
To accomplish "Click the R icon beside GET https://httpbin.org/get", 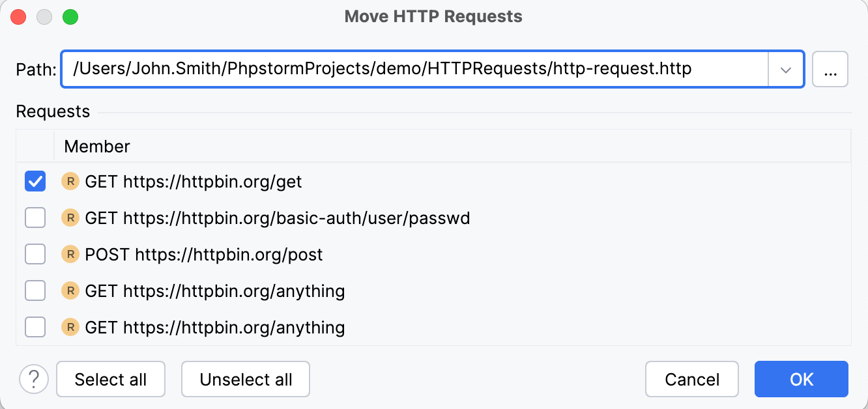I will [x=70, y=182].
